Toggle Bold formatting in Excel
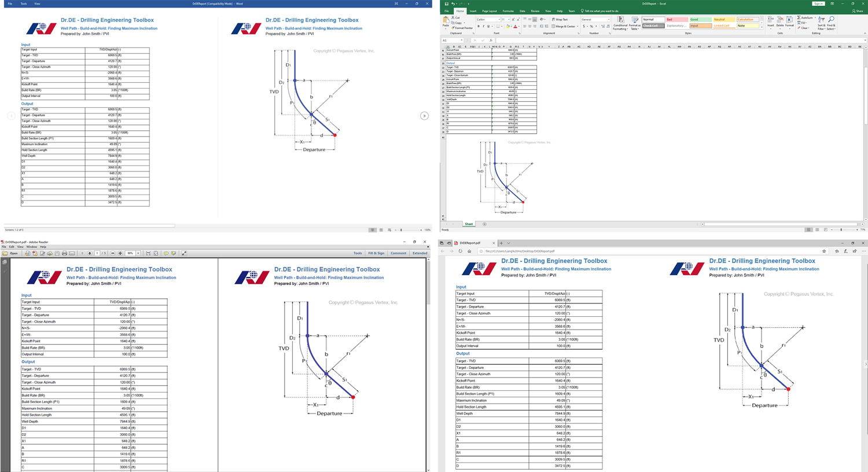868x472 pixels. (x=479, y=27)
